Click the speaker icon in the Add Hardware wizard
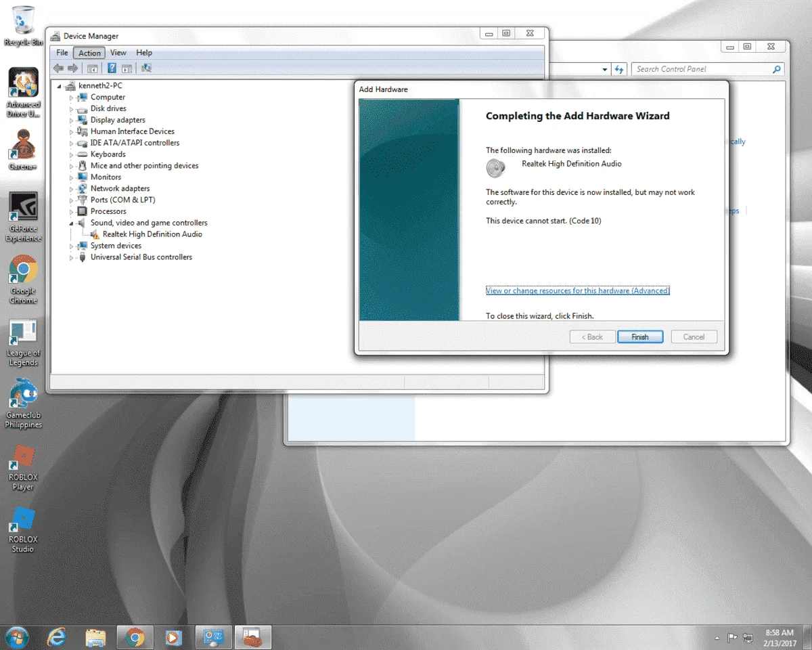Screen dimensions: 812x650 [496, 167]
